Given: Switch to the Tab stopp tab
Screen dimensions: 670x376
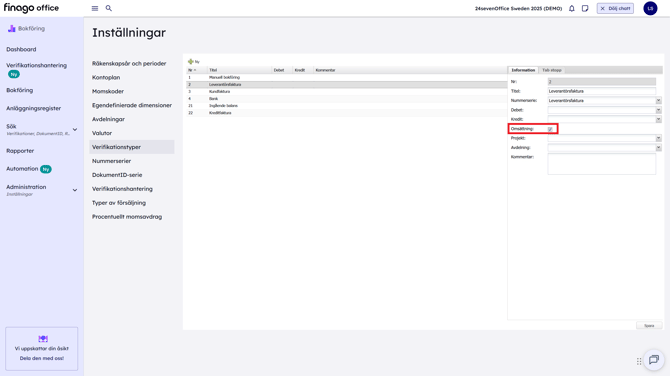Looking at the screenshot, I should 552,70.
